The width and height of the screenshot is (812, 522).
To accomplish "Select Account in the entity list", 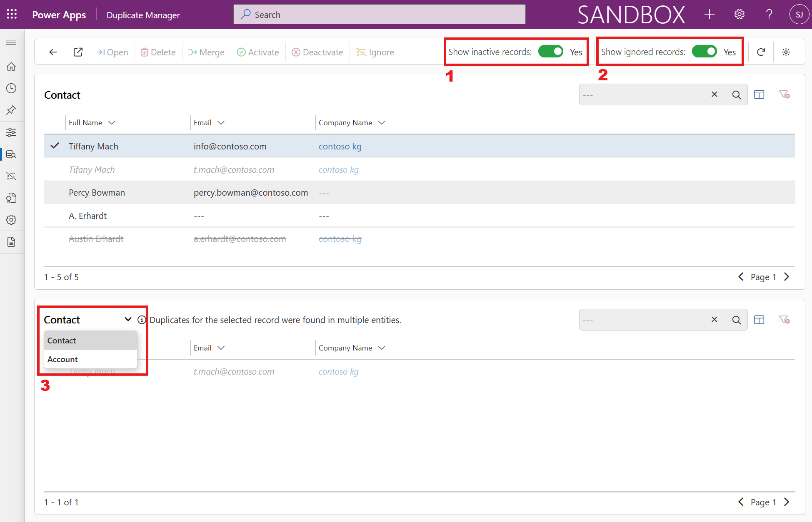I will (x=90, y=359).
